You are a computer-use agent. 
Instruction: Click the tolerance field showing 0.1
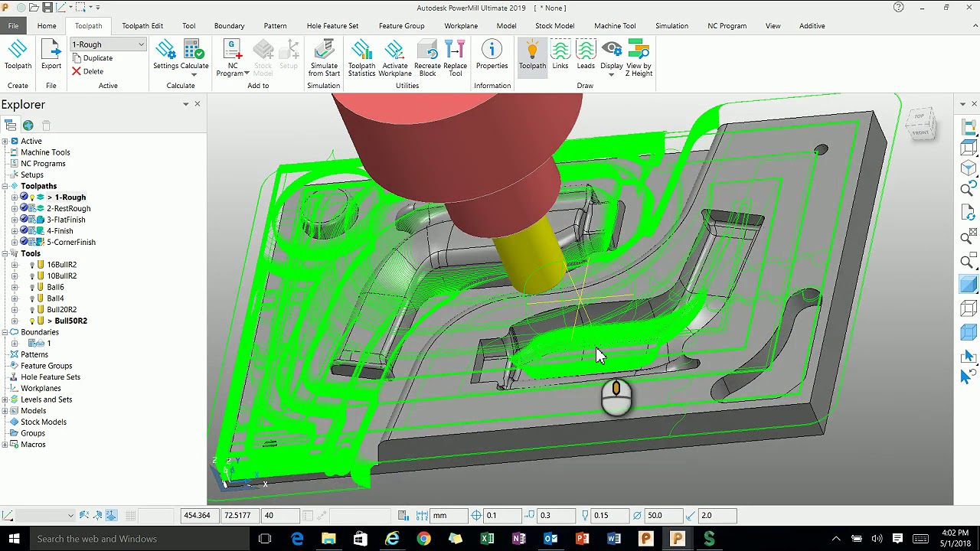(502, 516)
